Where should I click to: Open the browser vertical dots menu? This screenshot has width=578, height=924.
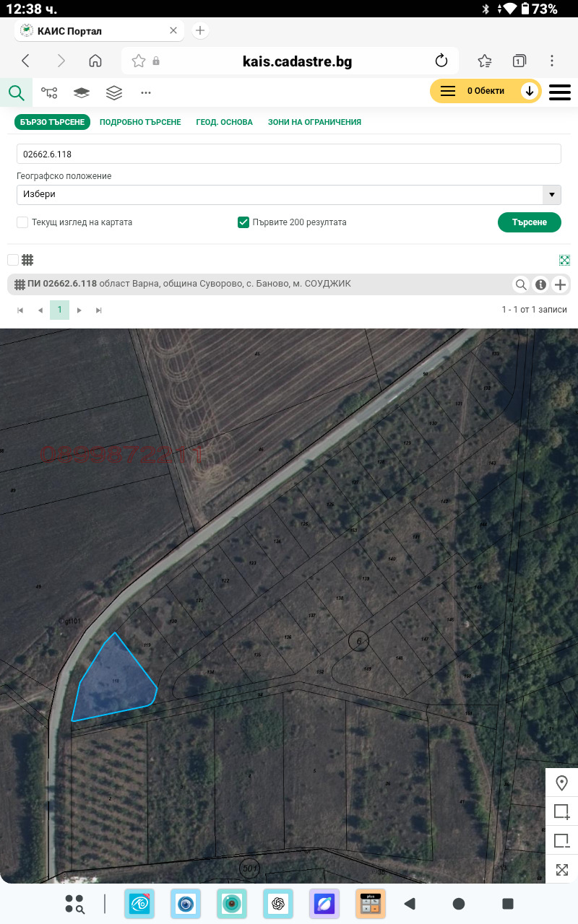click(x=552, y=61)
